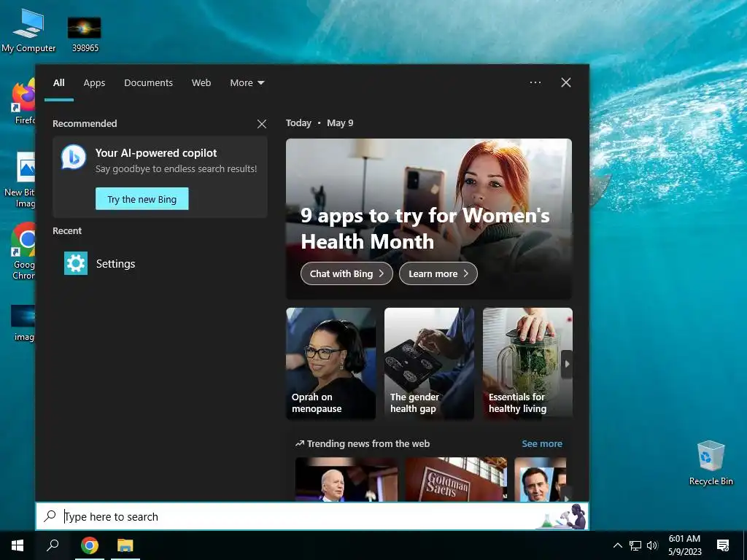Expand the More dropdown
The image size is (747, 560).
click(x=247, y=83)
